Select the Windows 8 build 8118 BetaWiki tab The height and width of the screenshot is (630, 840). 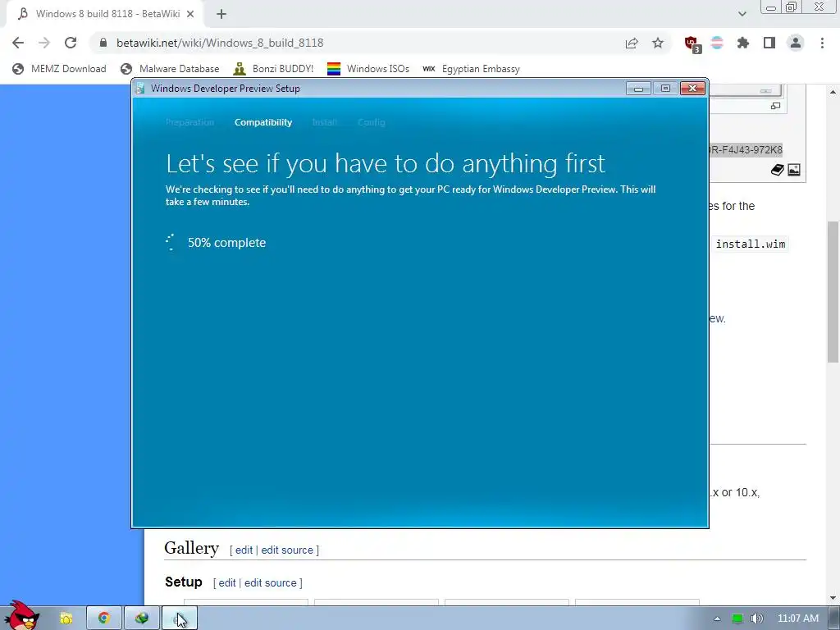pyautogui.click(x=105, y=14)
